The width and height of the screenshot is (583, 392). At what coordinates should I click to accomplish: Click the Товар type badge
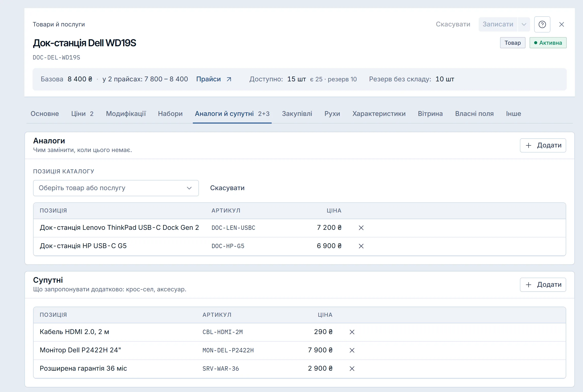(513, 43)
